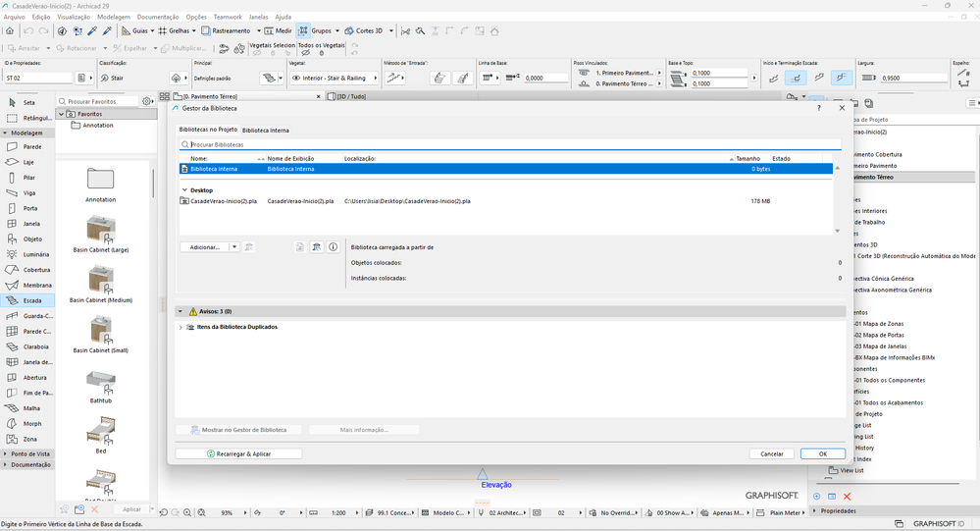Viewport: 980px width, 531px height.
Task: Open the Arquivo menu
Action: click(x=14, y=17)
